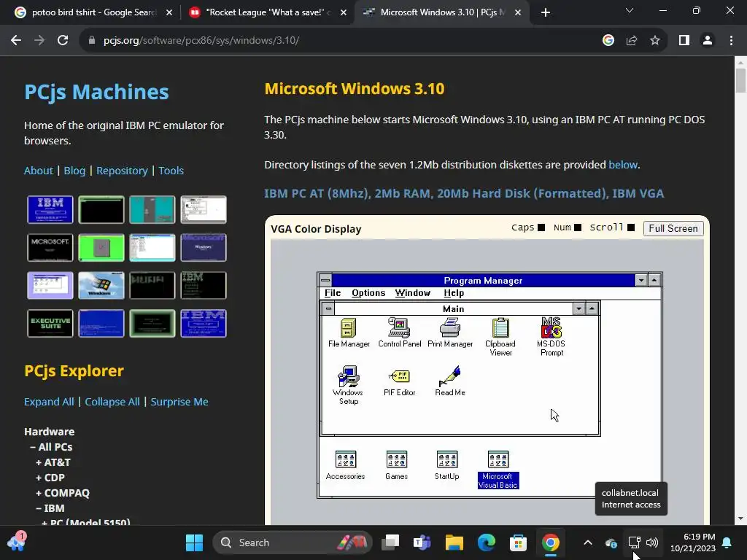Open the Control Panel icon
The width and height of the screenshot is (747, 560).
click(x=399, y=332)
